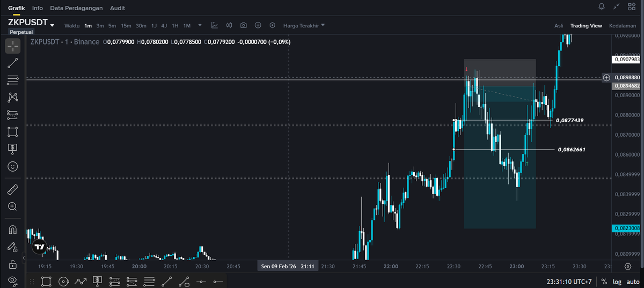
Task: Open the emoji sticker tool
Action: 13,166
